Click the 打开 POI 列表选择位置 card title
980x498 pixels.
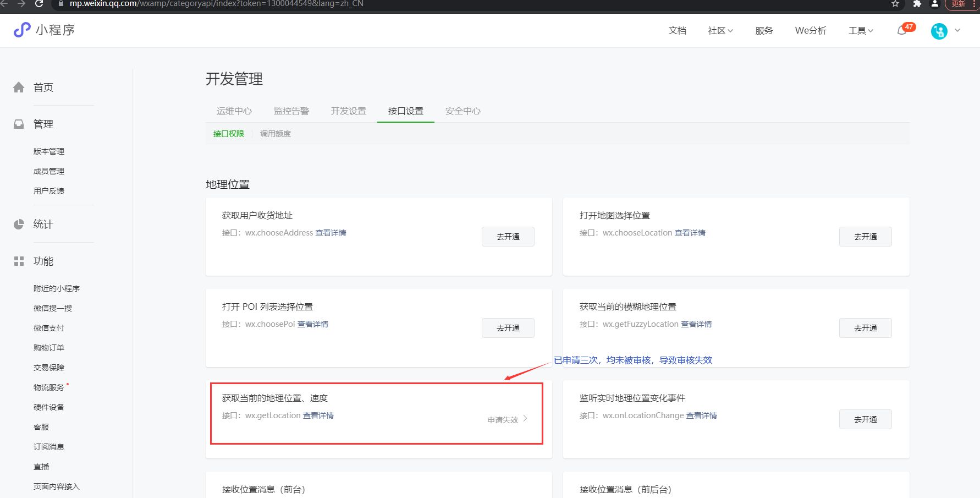(267, 307)
